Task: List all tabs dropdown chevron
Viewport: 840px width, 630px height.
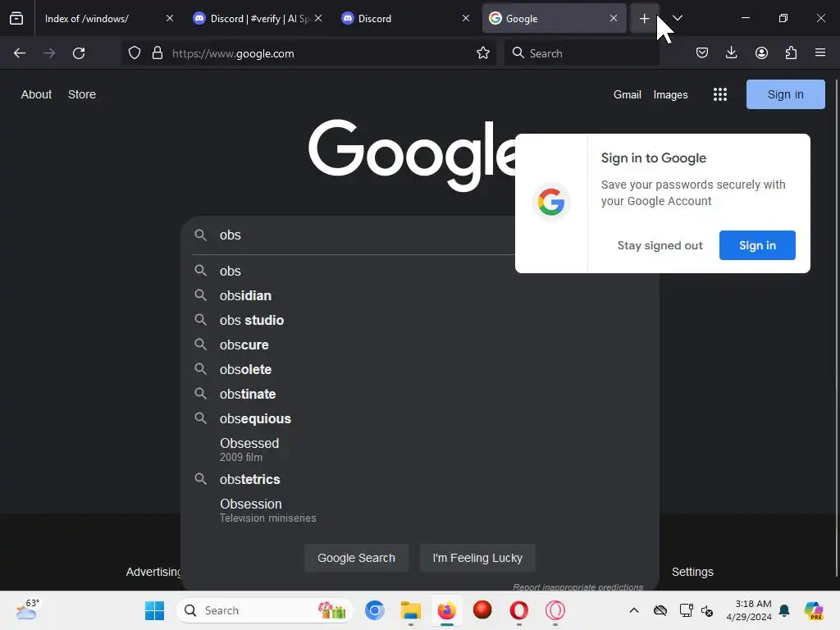Action: 677,18
